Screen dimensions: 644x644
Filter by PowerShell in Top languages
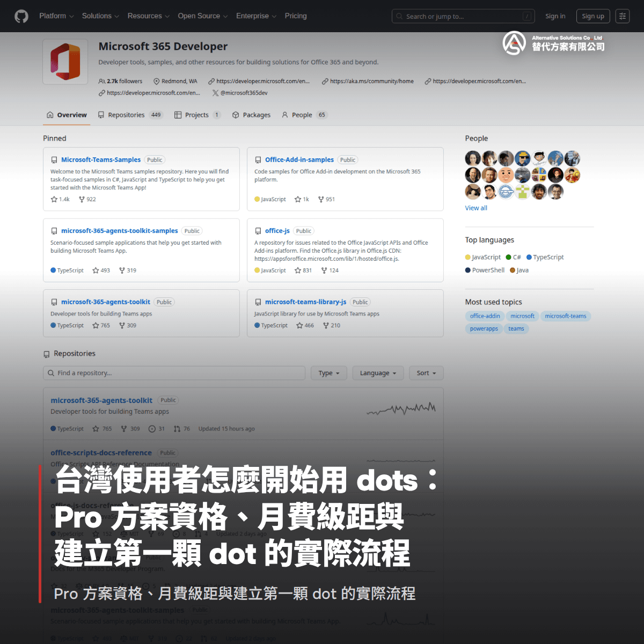coord(485,270)
